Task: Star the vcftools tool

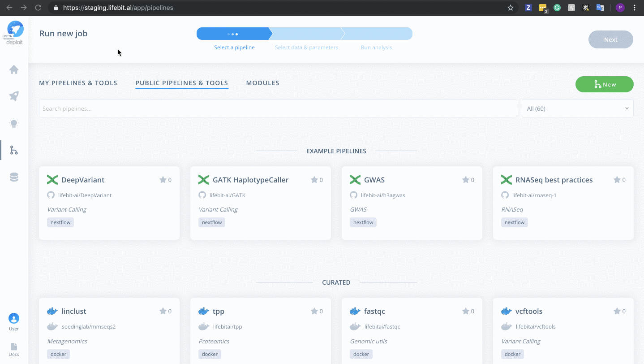Action: pyautogui.click(x=617, y=311)
